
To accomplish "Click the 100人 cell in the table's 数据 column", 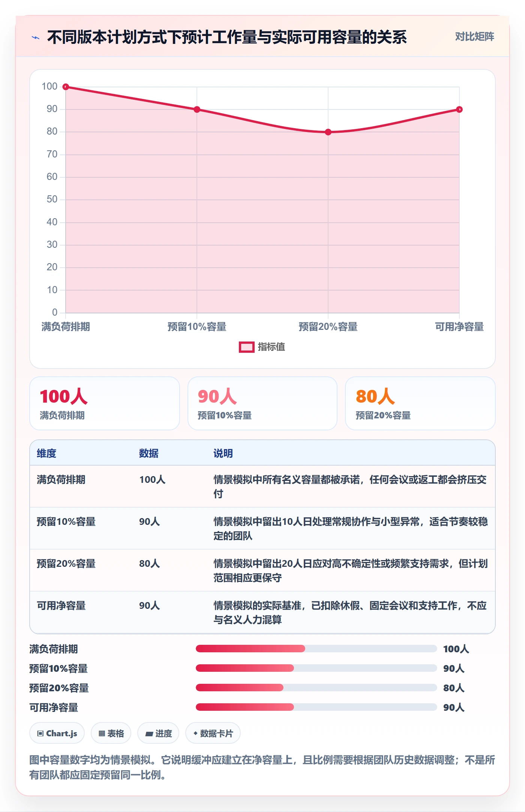I will (x=152, y=480).
